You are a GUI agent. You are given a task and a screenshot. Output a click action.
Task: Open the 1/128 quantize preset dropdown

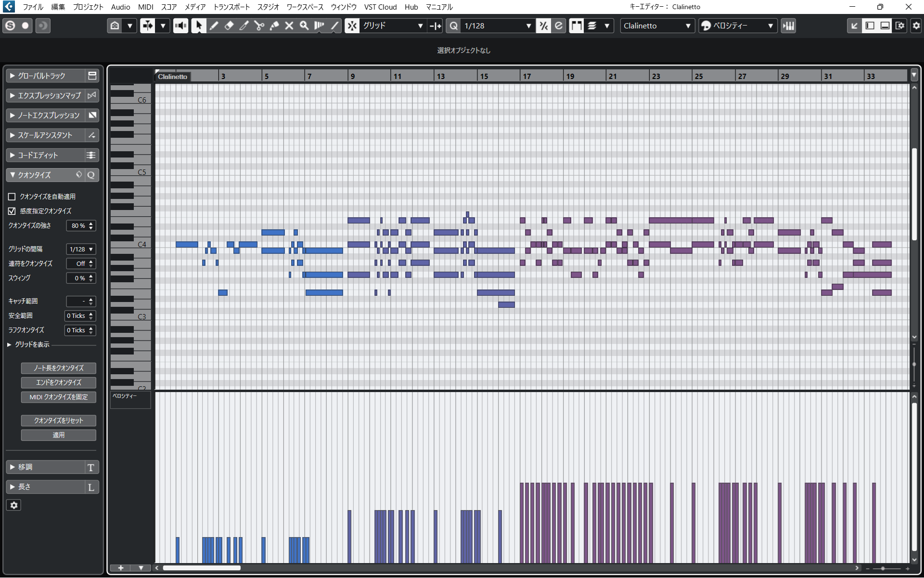[x=498, y=26]
